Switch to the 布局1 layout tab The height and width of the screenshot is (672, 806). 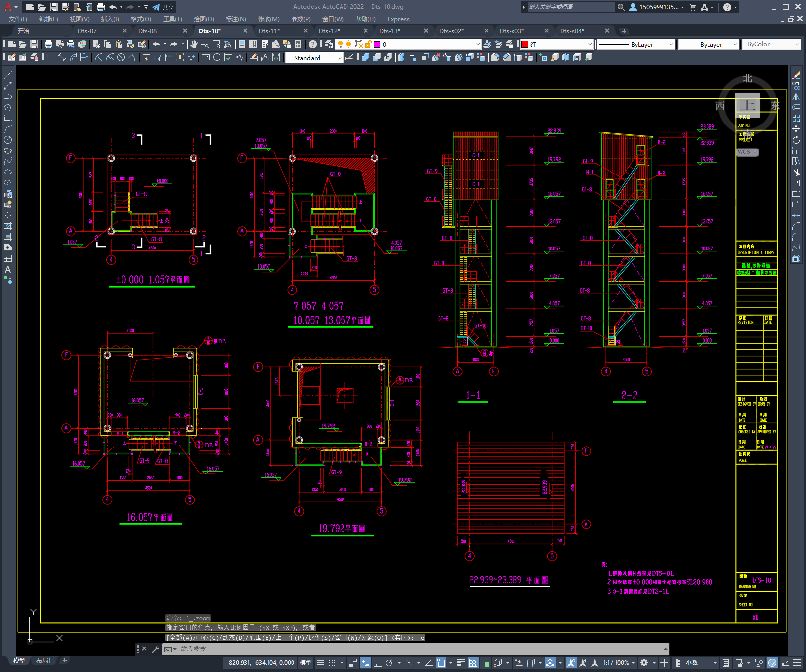44,660
